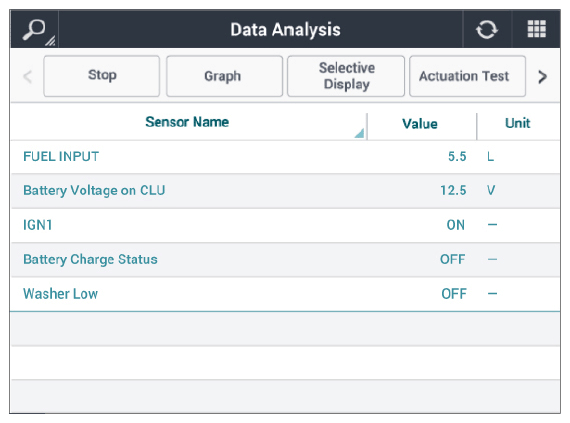
Task: Stop the data recording
Action: coord(102,76)
